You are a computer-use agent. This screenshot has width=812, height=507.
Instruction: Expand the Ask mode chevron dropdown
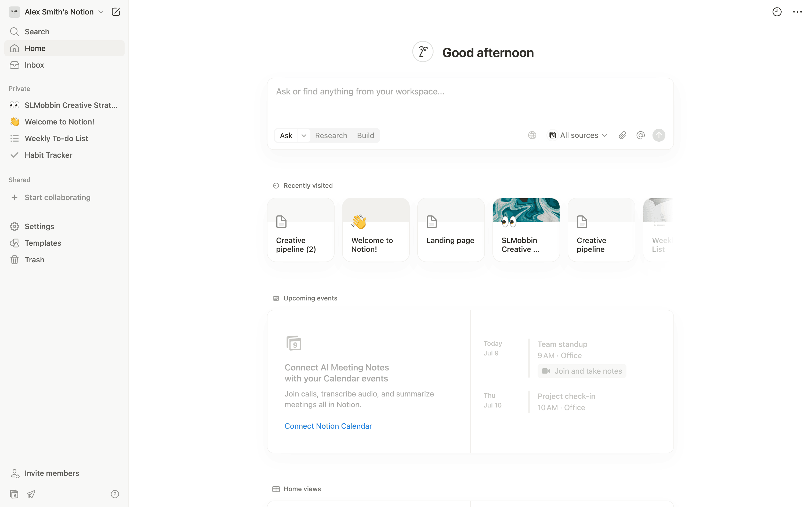(304, 135)
